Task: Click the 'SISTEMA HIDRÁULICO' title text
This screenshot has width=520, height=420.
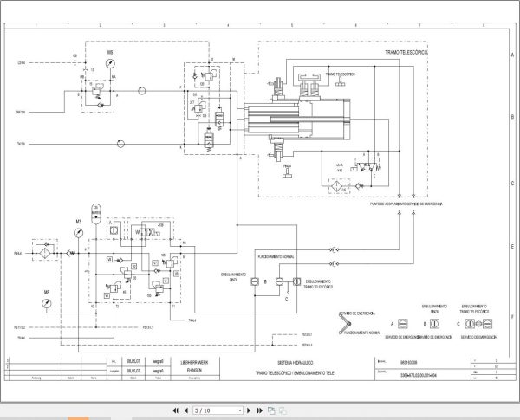Action: 296,363
